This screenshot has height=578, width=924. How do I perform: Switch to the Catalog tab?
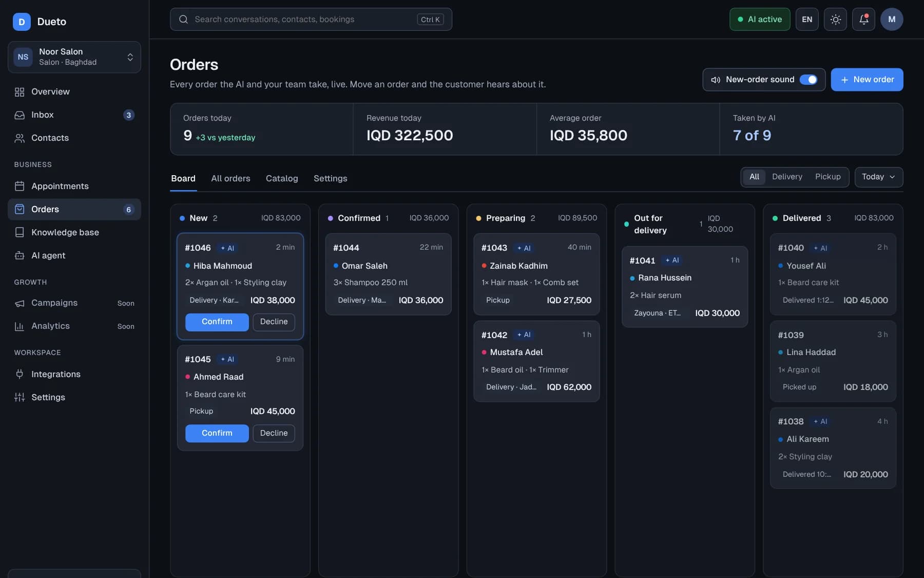pyautogui.click(x=282, y=178)
